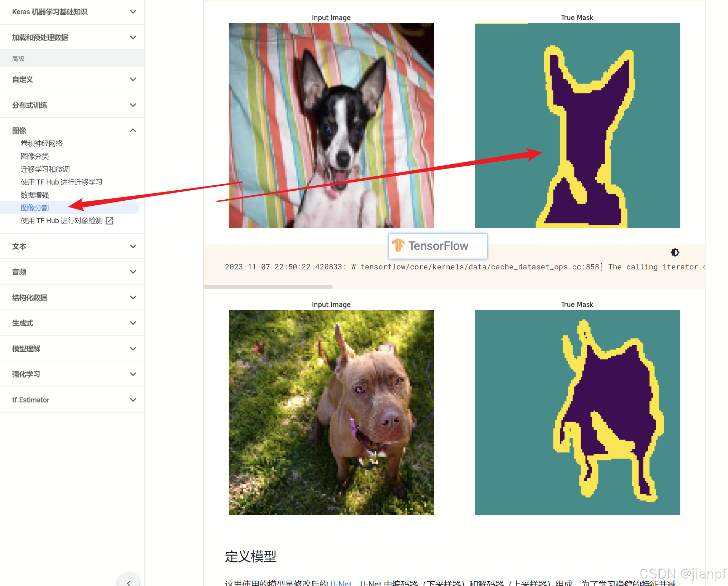
Task: Open the highlighted 图像分割 page
Action: 35,208
